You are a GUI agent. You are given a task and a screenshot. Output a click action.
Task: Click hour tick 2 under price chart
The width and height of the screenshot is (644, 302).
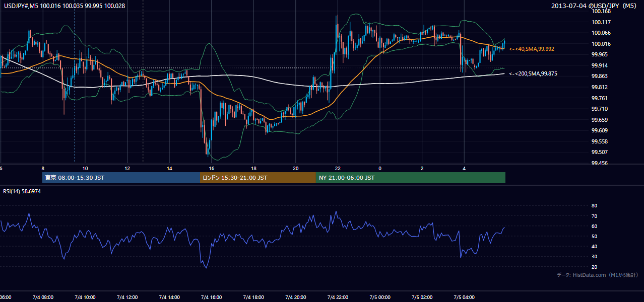[422, 169]
